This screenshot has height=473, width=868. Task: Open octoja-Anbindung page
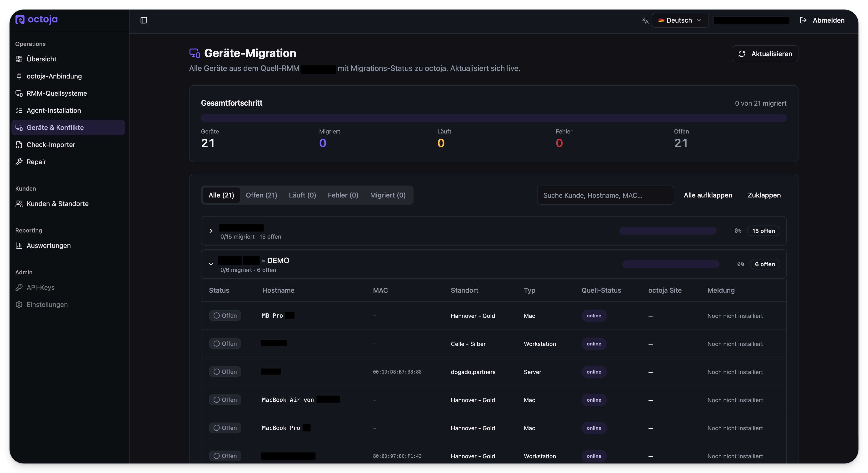point(68,76)
